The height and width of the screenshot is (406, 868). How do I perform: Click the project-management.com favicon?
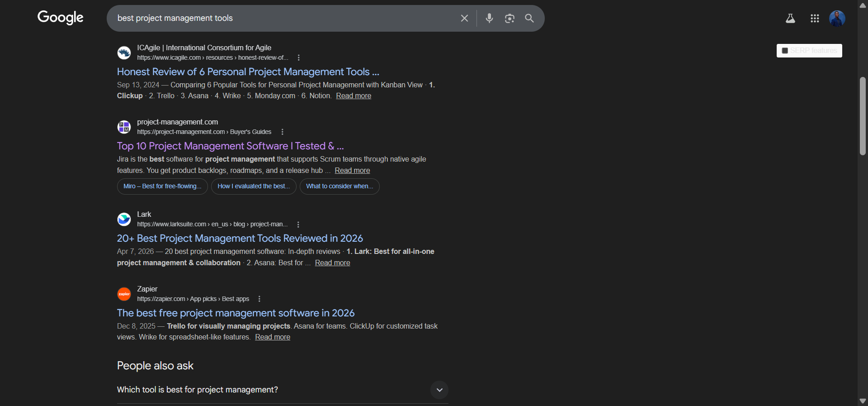124,127
